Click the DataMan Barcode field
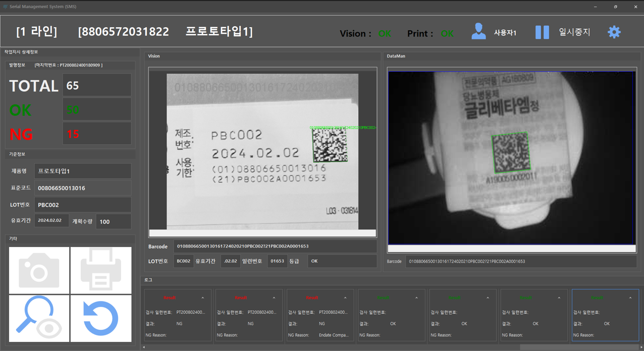The width and height of the screenshot is (644, 351). click(521, 262)
